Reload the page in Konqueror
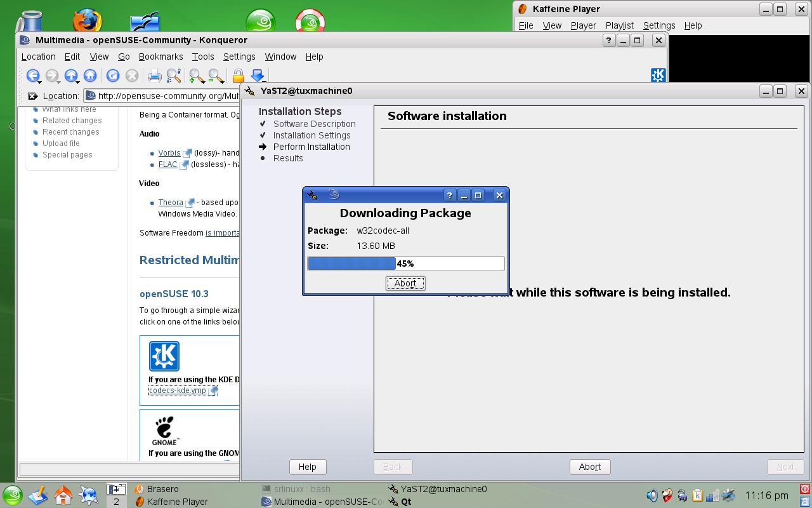 tap(113, 76)
